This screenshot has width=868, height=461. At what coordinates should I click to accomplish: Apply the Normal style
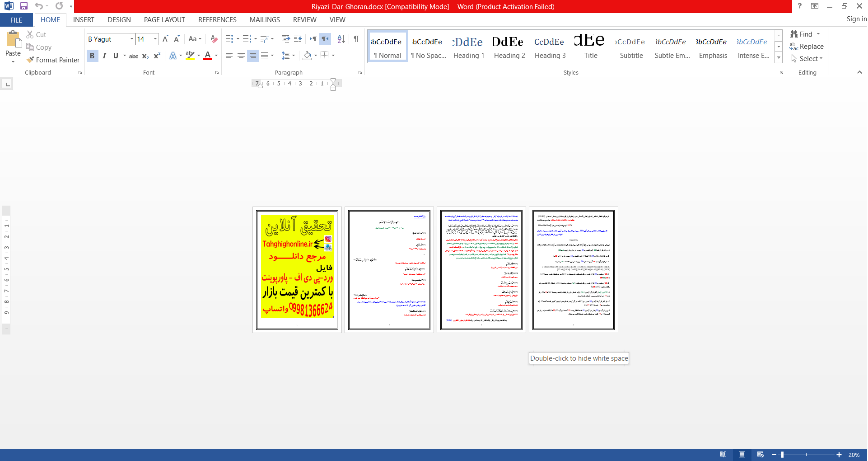point(387,47)
